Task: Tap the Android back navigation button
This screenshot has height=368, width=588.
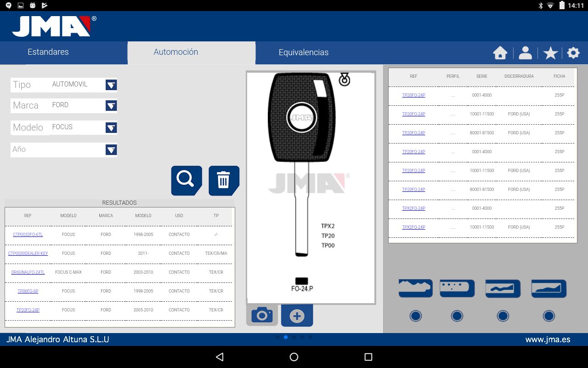Action: coord(220,357)
